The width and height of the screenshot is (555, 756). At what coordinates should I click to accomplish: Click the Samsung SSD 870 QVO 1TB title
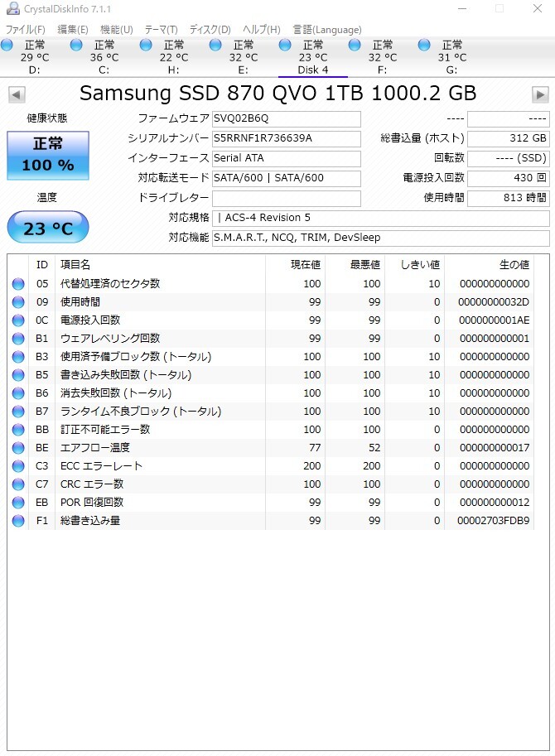pyautogui.click(x=277, y=93)
